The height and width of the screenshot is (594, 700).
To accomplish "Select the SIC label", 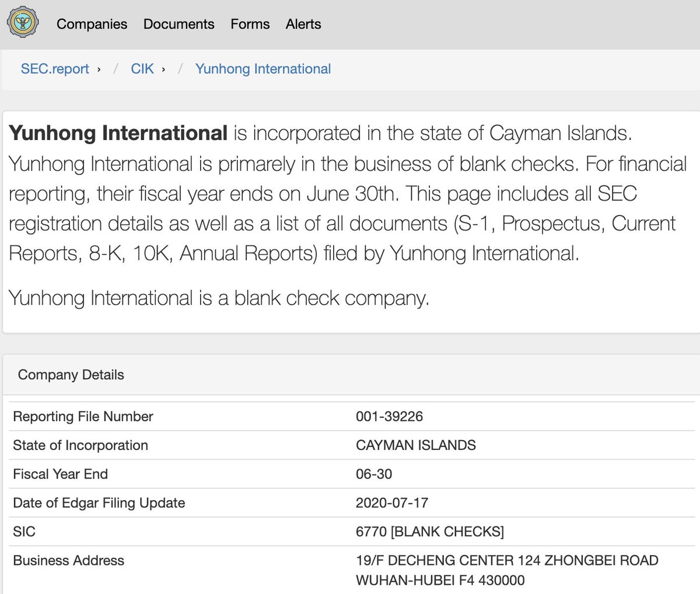I will 24,532.
